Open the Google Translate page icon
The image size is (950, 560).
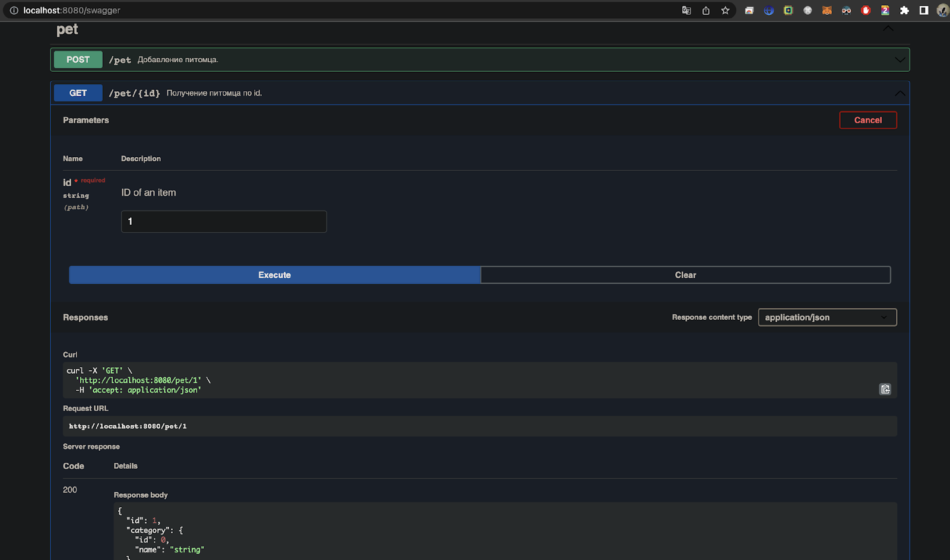click(x=686, y=10)
